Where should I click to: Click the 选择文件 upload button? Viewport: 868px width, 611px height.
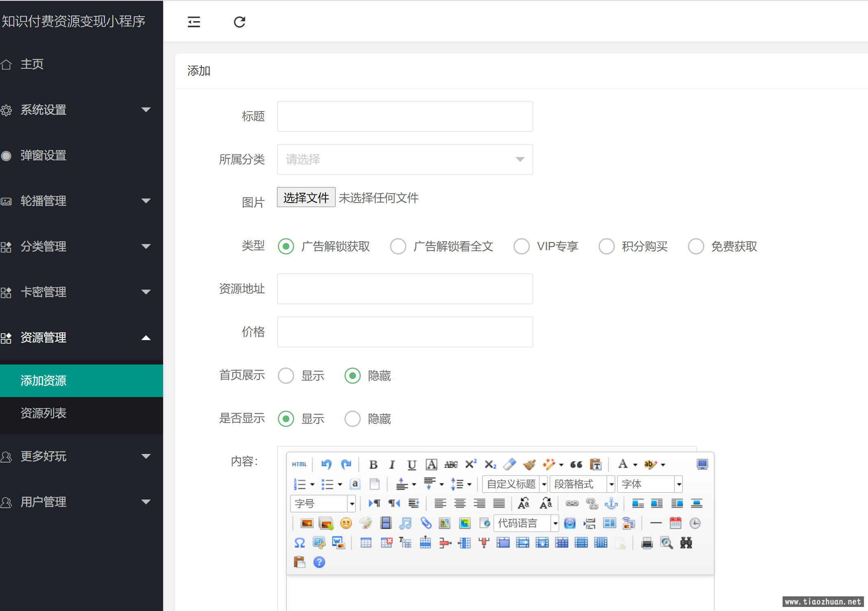pos(306,197)
